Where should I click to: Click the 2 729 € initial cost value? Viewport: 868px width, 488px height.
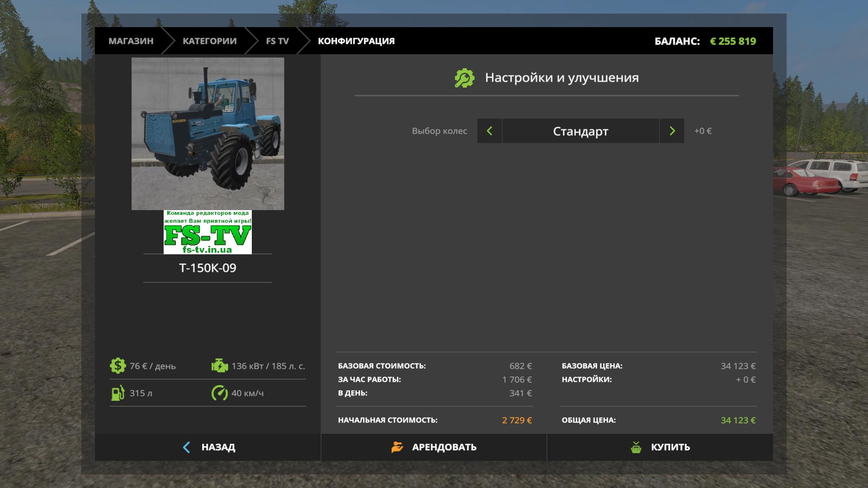click(x=517, y=420)
